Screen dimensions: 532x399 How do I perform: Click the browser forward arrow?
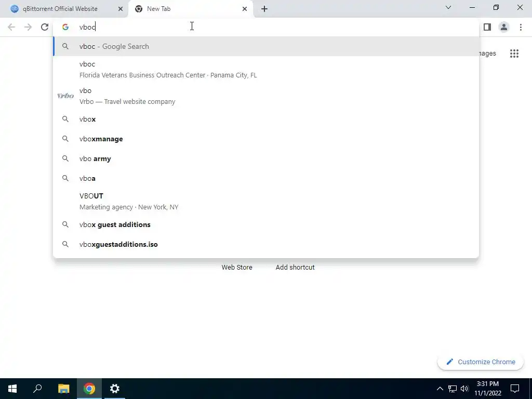point(28,27)
